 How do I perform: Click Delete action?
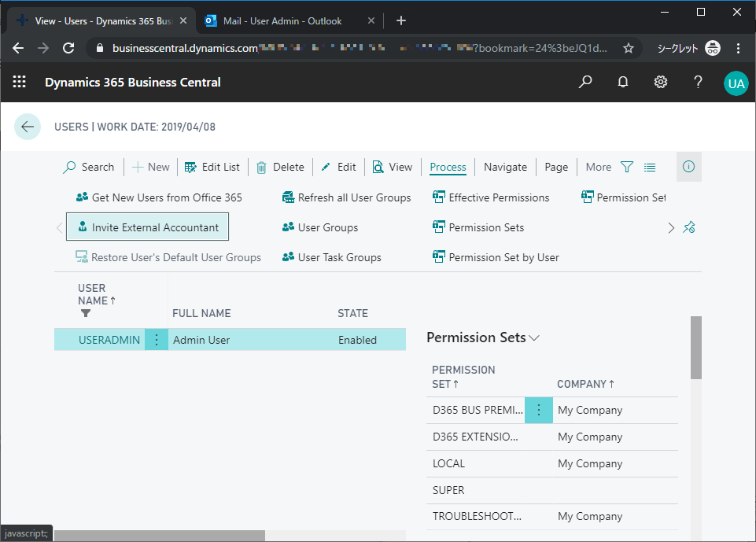[x=280, y=167]
